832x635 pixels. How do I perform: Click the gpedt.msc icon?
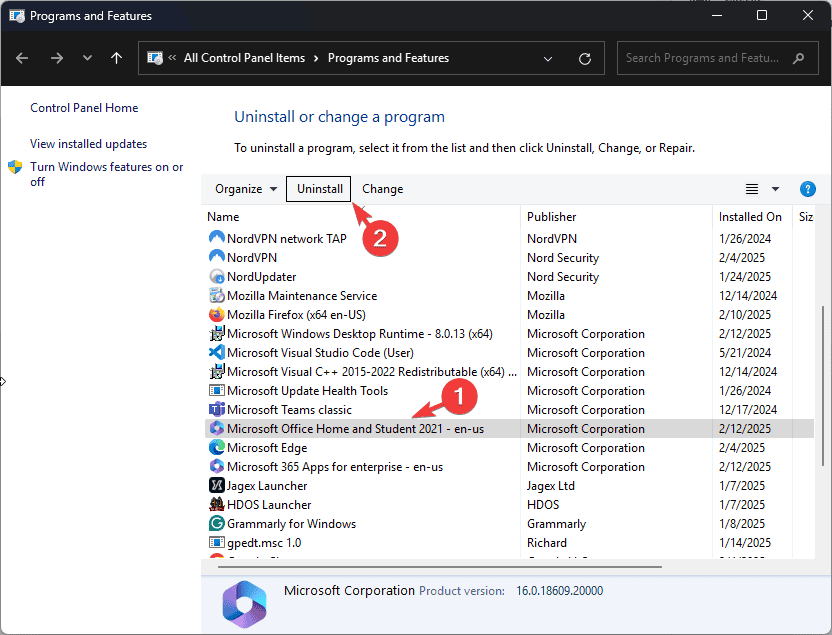click(x=216, y=542)
